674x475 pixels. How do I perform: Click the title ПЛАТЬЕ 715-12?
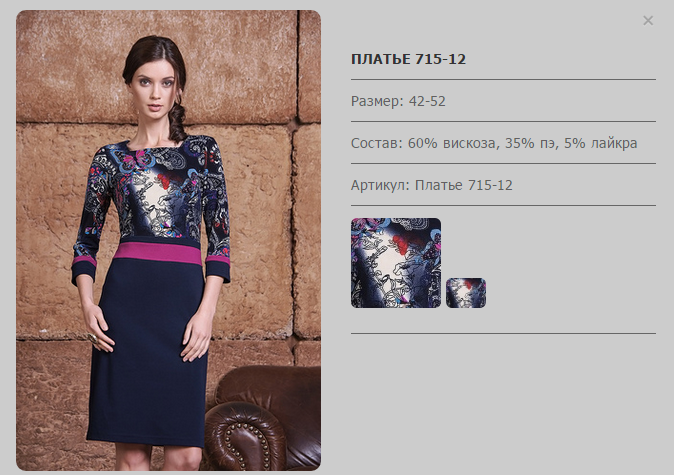click(408, 59)
